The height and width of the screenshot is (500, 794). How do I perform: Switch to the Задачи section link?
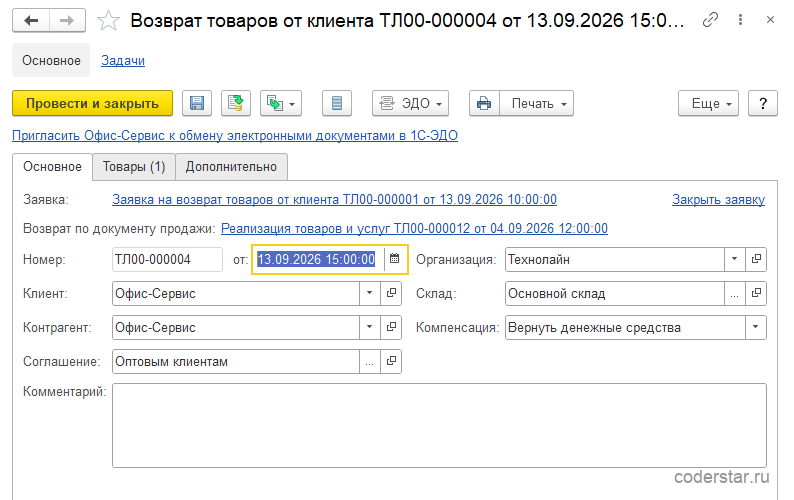tap(123, 60)
